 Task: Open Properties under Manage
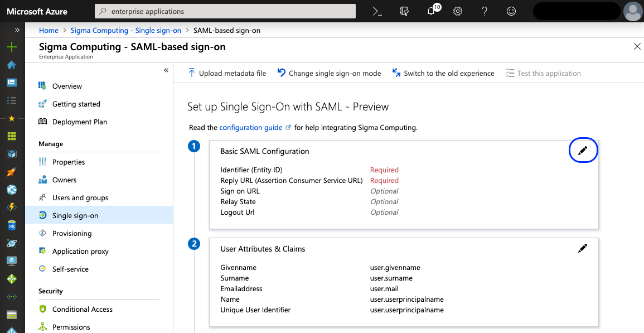[99, 162]
